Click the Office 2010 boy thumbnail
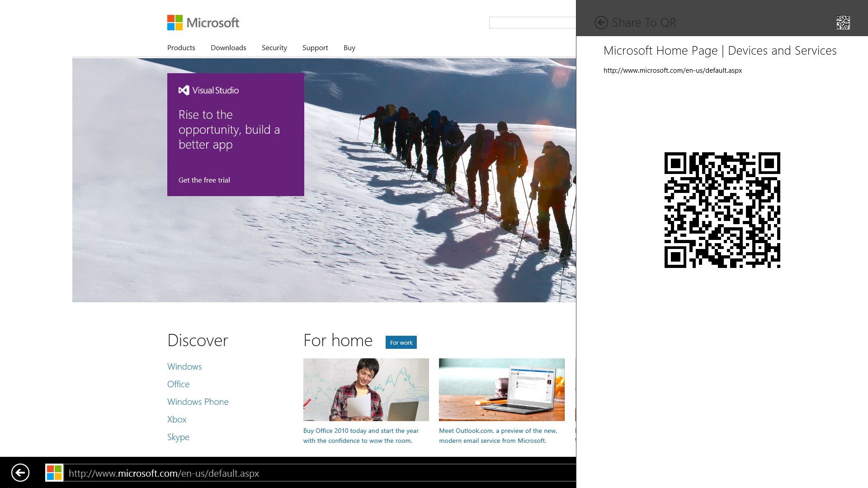Viewport: 868px width, 488px height. pyautogui.click(x=366, y=389)
